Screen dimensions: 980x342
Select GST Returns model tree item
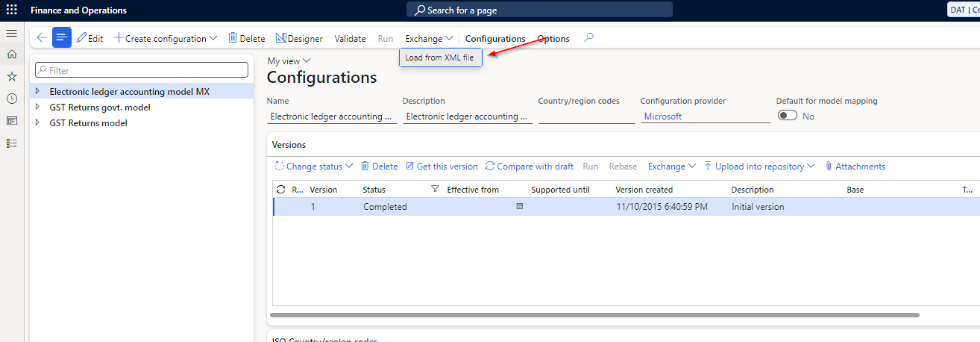(88, 122)
